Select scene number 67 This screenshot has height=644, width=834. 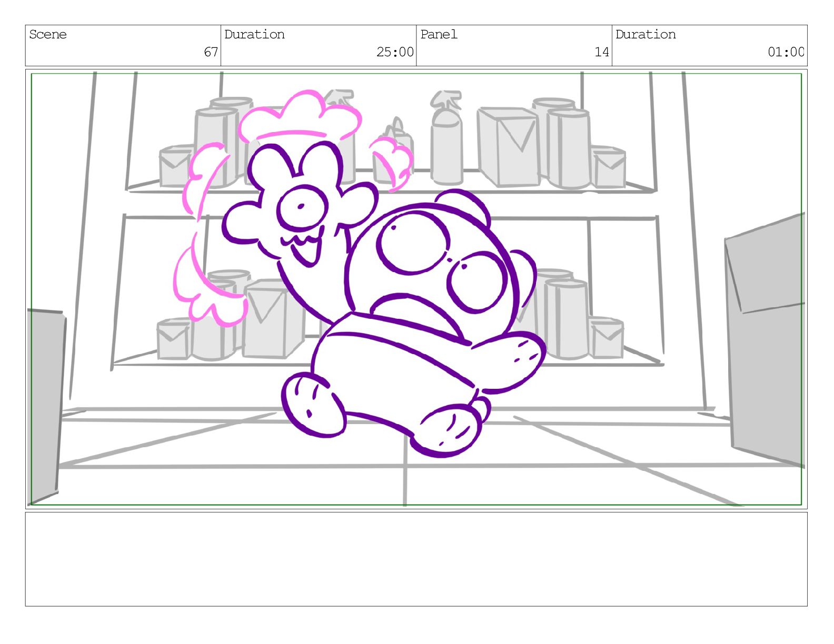pos(211,52)
